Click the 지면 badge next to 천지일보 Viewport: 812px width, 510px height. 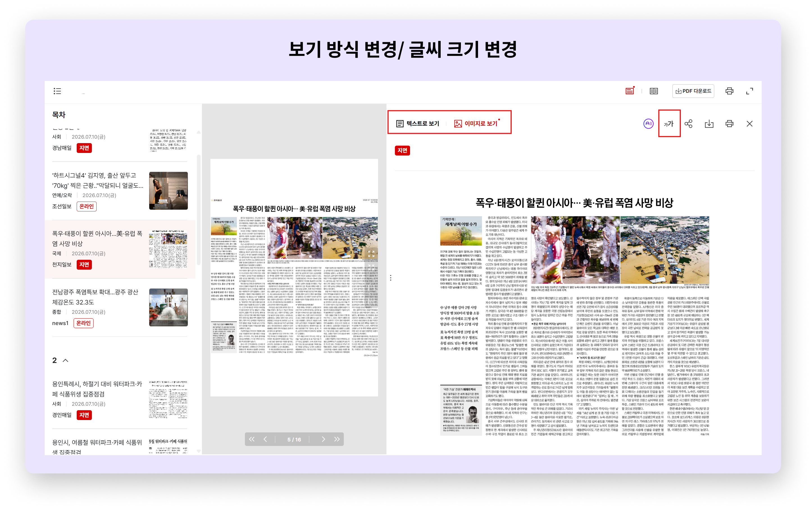pos(84,265)
